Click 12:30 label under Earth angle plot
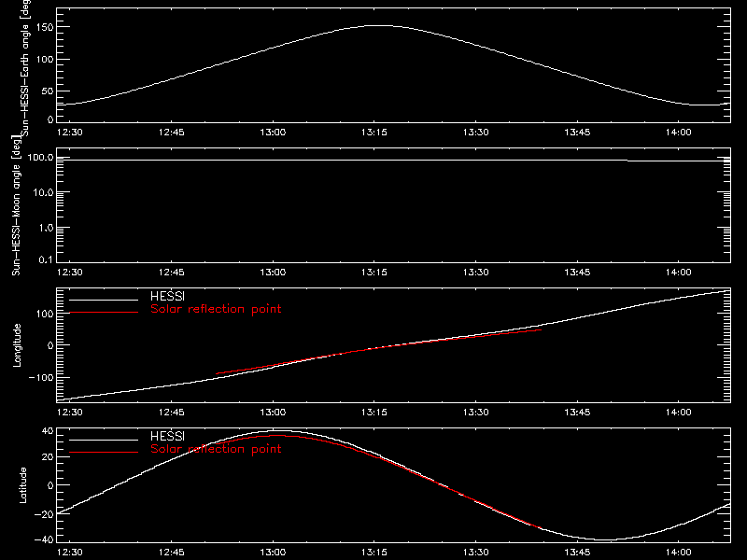The image size is (747, 560). (x=69, y=132)
